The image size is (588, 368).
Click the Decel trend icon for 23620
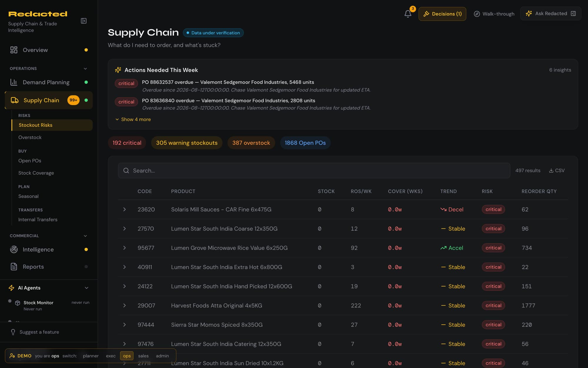point(443,209)
